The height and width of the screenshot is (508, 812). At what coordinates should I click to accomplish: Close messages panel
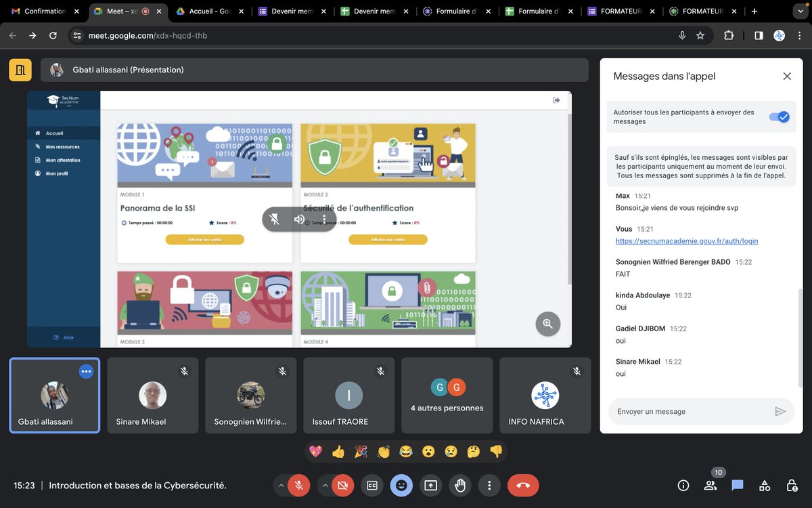(x=787, y=77)
